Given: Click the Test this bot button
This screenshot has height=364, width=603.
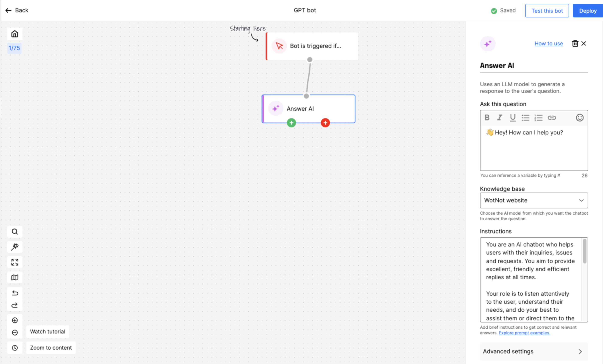Looking at the screenshot, I should 547,11.
